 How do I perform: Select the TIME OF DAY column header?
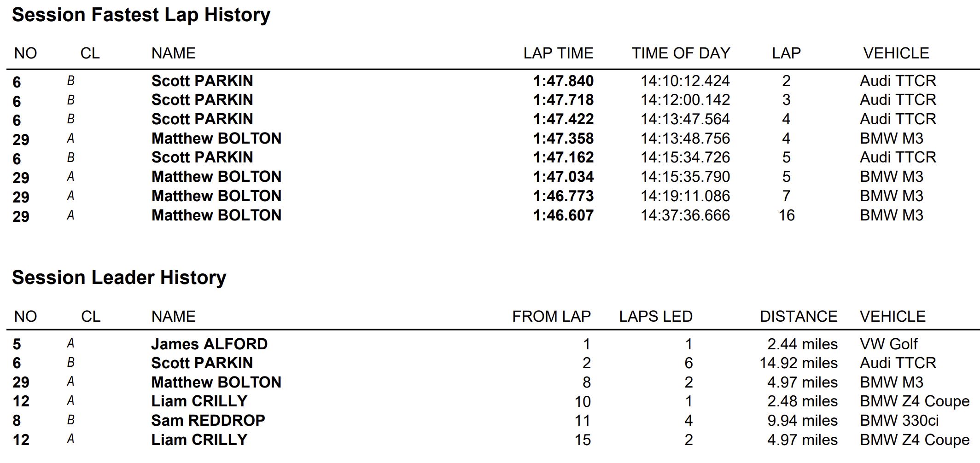pos(681,53)
